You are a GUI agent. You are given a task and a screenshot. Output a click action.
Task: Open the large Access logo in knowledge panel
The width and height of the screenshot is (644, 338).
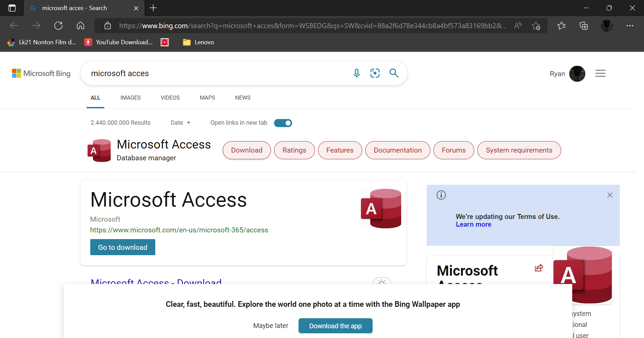coord(583,275)
